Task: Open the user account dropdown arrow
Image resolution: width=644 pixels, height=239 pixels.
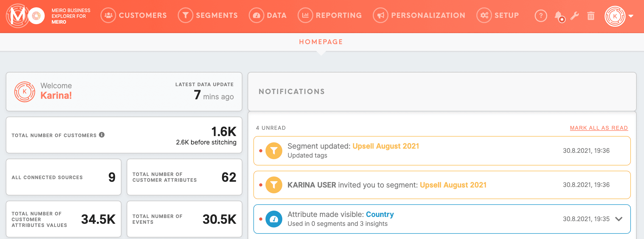Action: (x=631, y=16)
